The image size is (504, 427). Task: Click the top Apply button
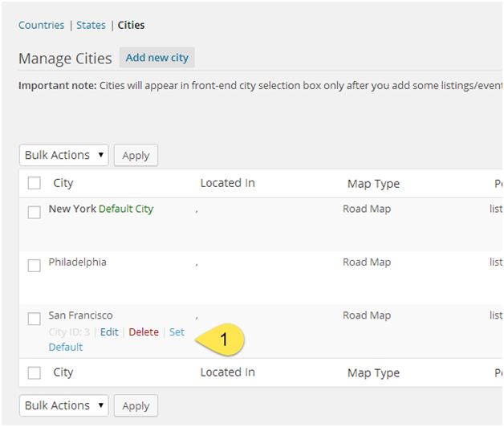point(136,156)
